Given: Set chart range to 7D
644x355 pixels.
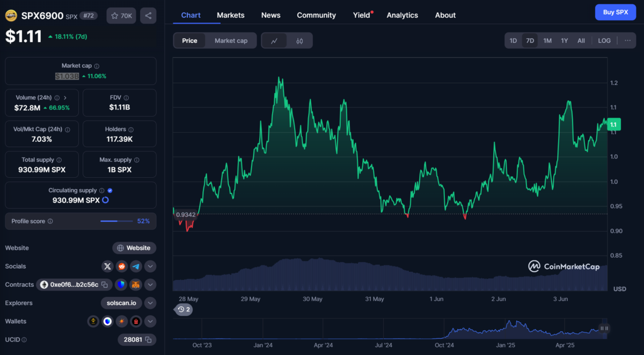Looking at the screenshot, I should point(530,41).
